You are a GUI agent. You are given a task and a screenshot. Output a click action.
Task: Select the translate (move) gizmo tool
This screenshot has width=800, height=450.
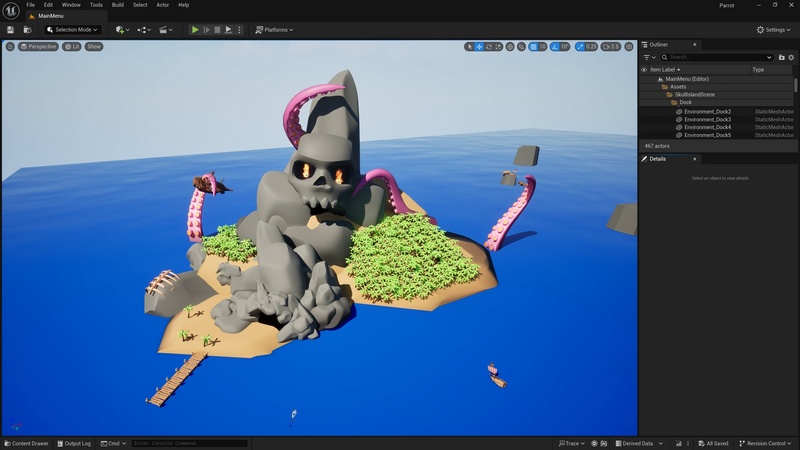[x=479, y=47]
